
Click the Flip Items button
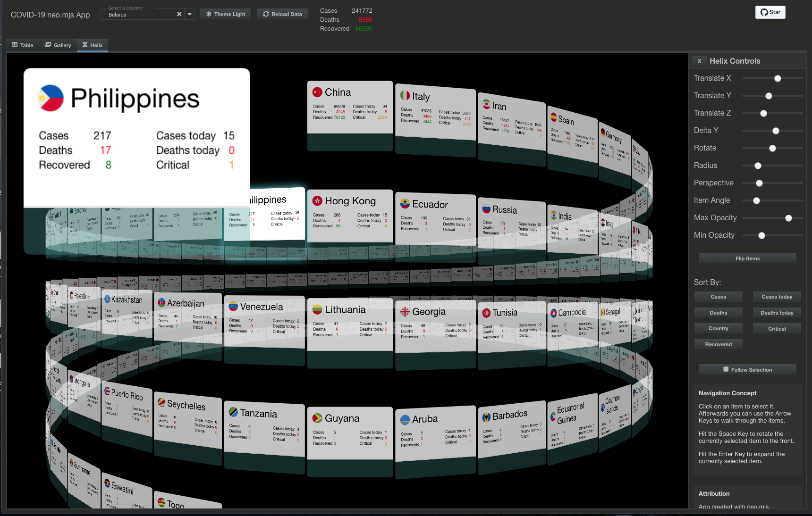point(747,258)
